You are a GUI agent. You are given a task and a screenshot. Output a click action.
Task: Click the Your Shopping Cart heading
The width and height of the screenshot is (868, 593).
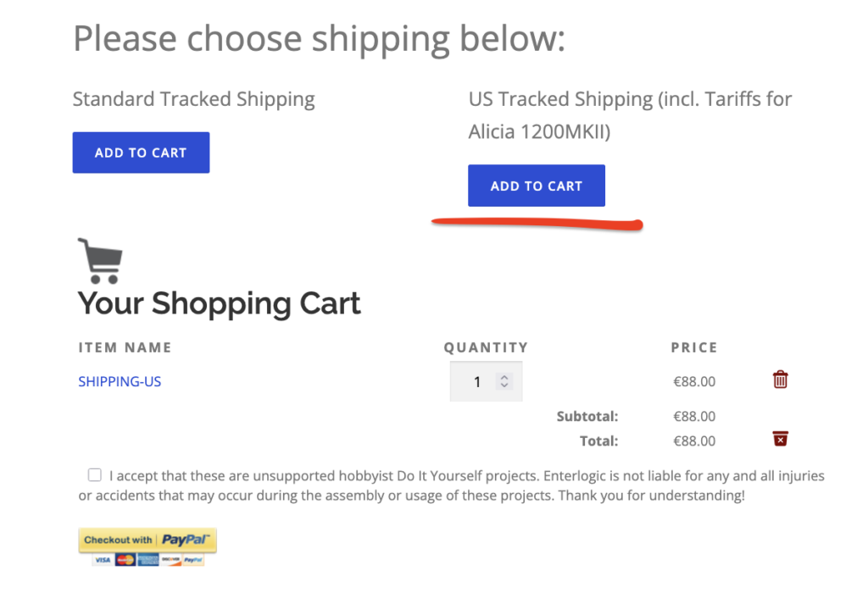click(220, 303)
